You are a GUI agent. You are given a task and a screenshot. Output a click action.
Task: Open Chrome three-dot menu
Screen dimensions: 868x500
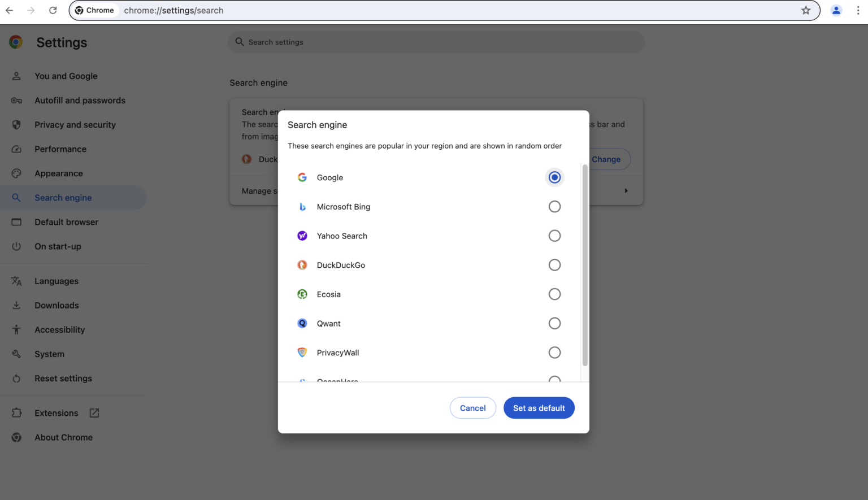pos(858,10)
